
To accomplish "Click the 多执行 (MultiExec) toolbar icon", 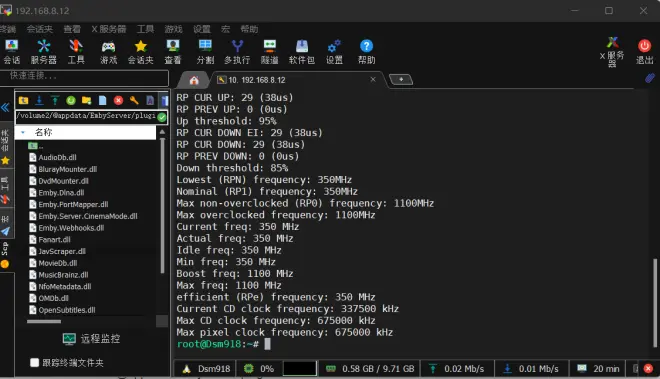I will click(237, 51).
